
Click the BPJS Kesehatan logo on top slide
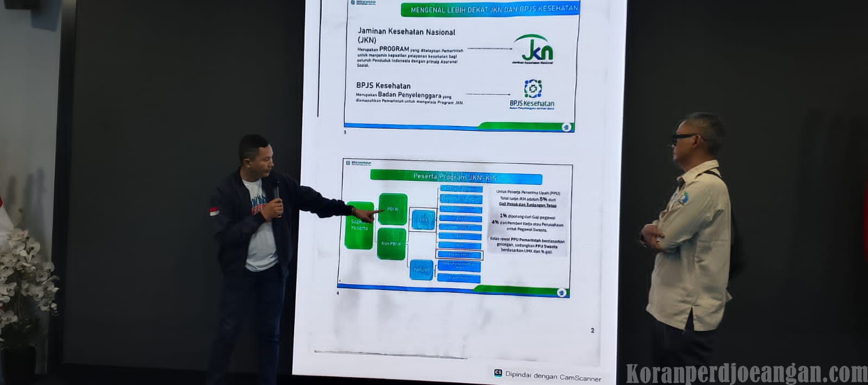[532, 94]
